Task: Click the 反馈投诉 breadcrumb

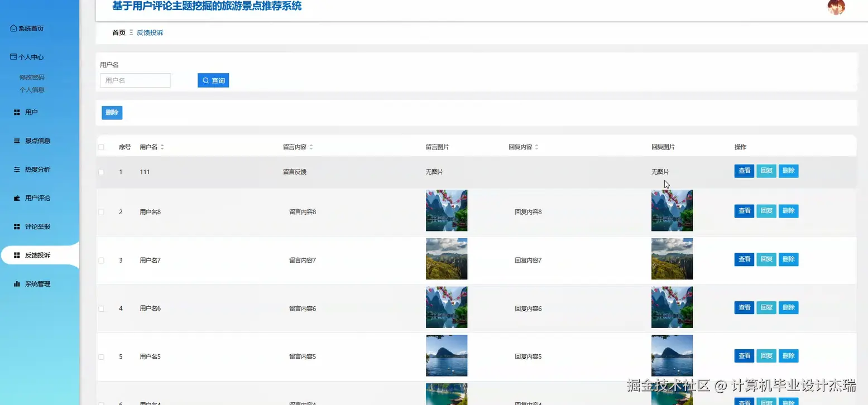Action: (150, 33)
